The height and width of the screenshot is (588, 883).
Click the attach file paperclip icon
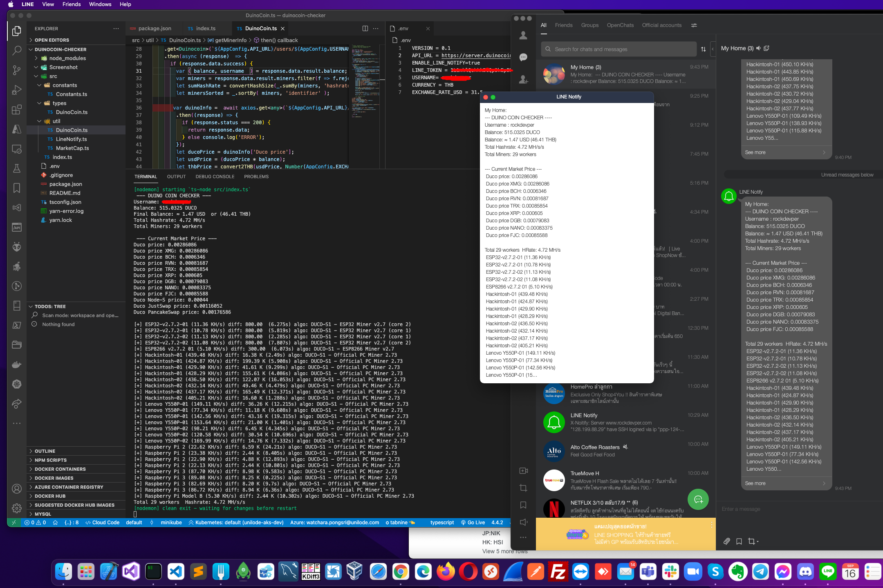726,541
